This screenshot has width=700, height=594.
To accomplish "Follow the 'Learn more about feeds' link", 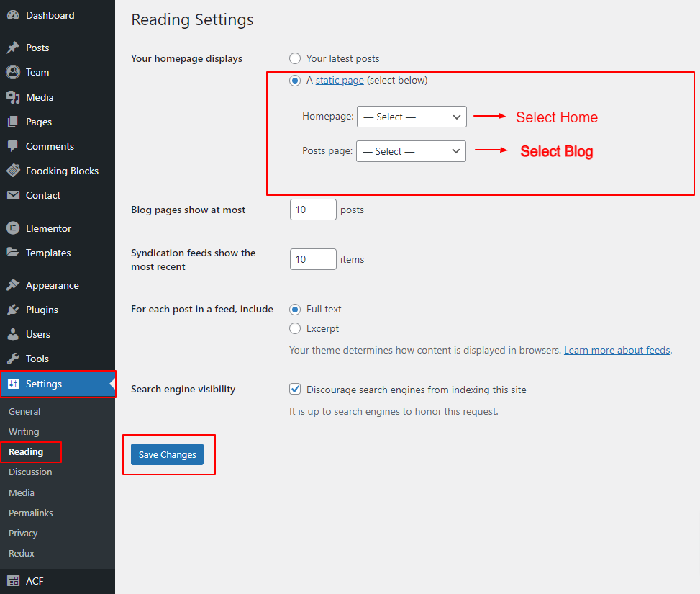I will (x=617, y=350).
